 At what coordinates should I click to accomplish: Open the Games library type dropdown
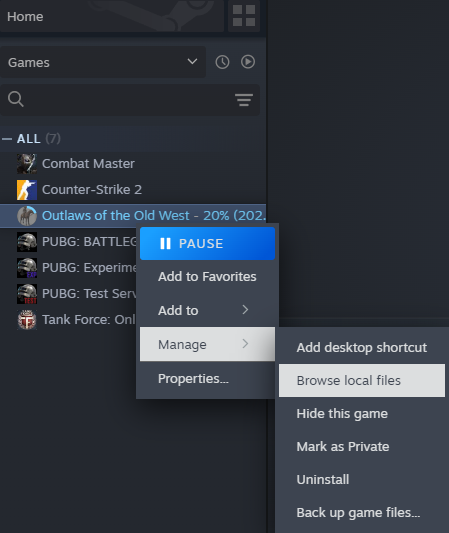(103, 62)
